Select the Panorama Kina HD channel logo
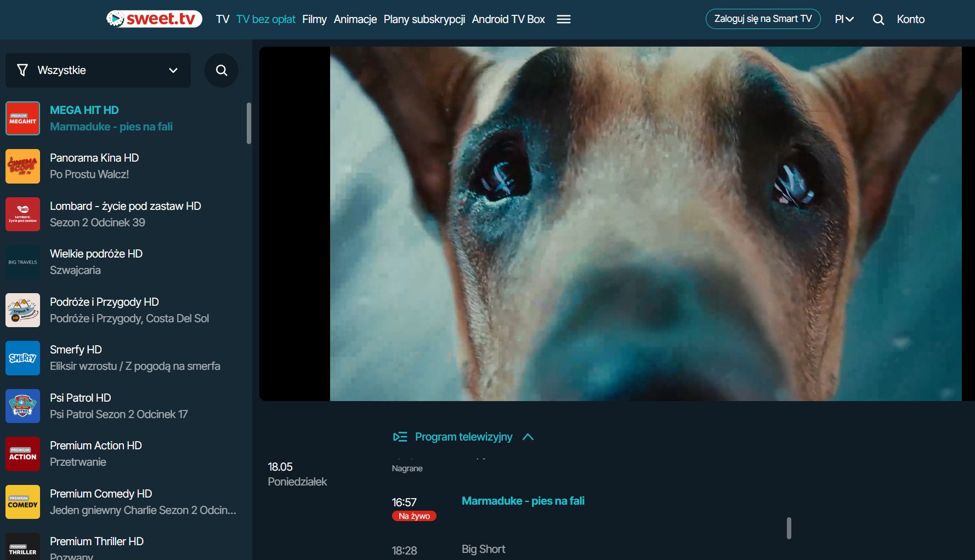Image resolution: width=975 pixels, height=560 pixels. [x=22, y=166]
